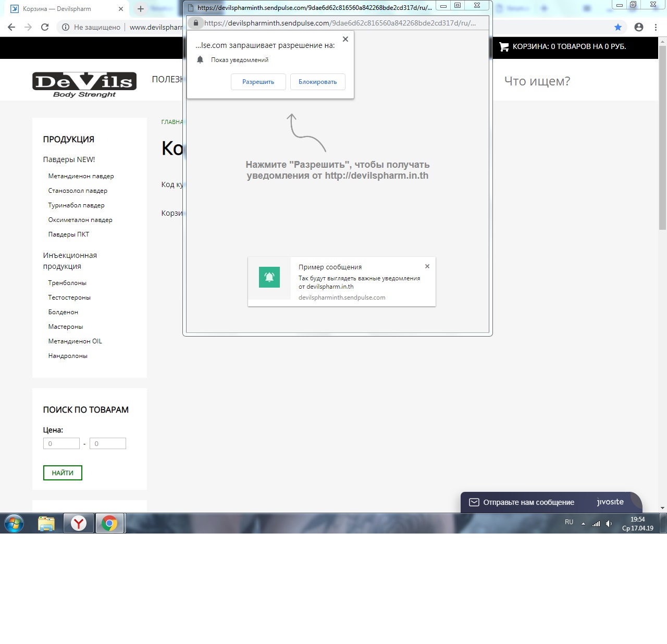Click the main Chrome address bar URL
The width and height of the screenshot is (667, 644).
click(x=156, y=27)
